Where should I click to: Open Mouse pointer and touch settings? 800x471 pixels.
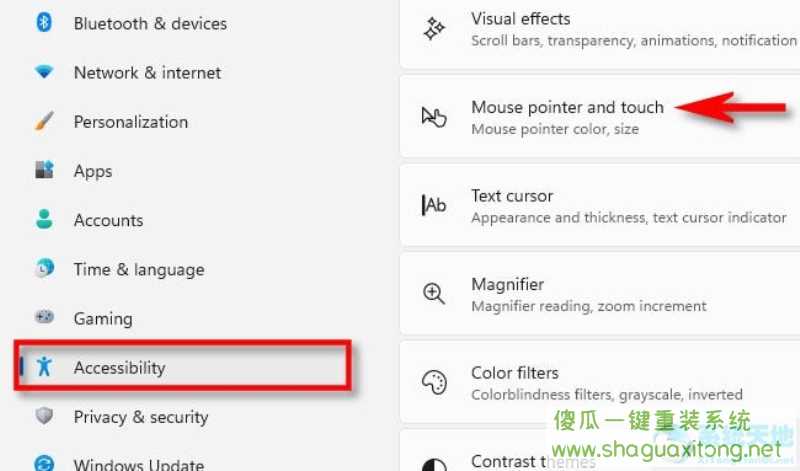[599, 117]
